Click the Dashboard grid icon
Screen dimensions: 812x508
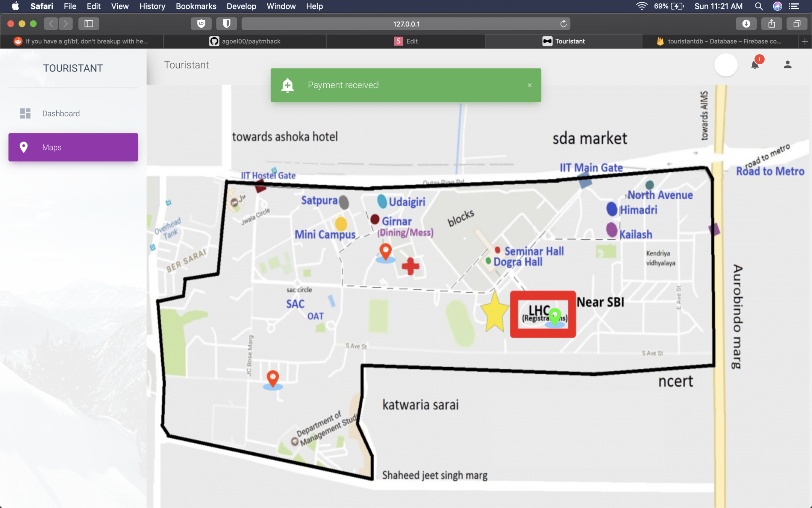coord(25,113)
